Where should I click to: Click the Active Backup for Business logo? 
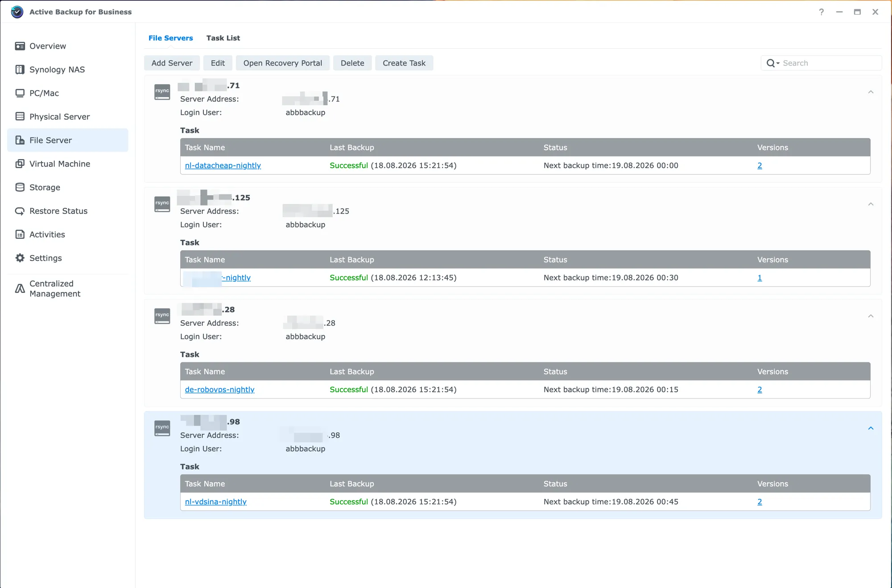pos(17,12)
